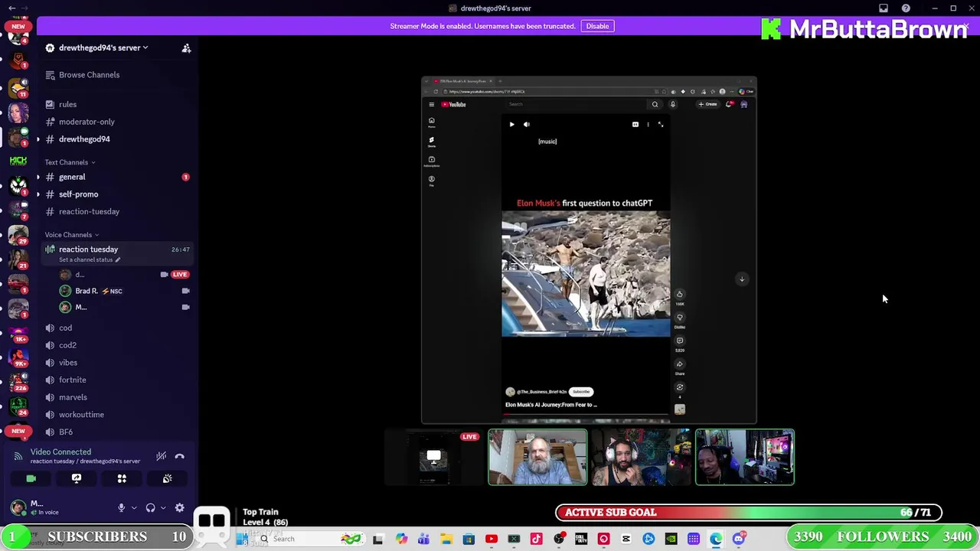Screen dimensions: 980x551
Task: Open the rules channel
Action: pyautogui.click(x=116, y=104)
